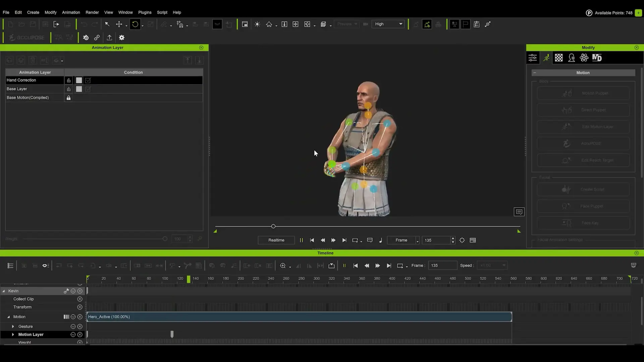Viewport: 644px width, 362px height.
Task: Open the Animation menu
Action: (x=70, y=12)
